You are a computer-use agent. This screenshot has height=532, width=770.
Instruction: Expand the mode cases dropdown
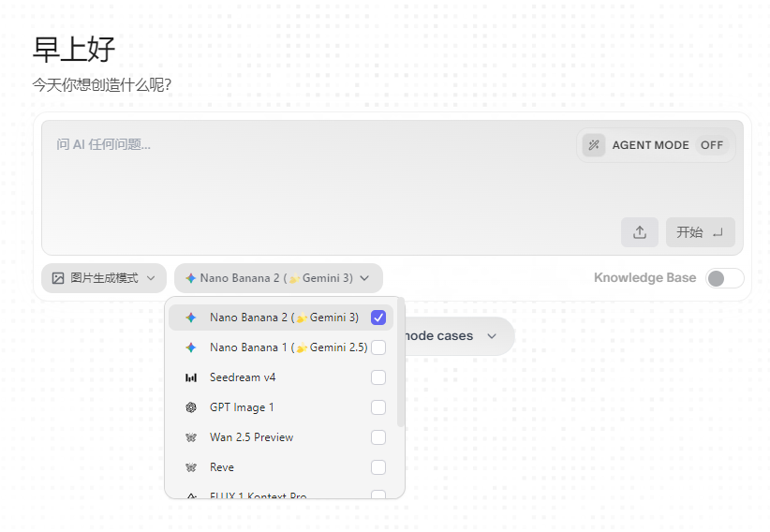point(459,336)
